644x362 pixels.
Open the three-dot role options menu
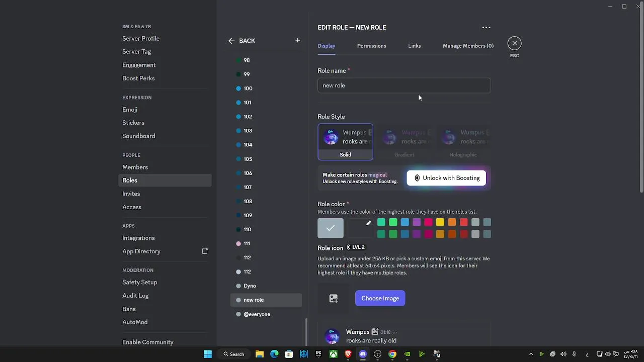point(486,28)
